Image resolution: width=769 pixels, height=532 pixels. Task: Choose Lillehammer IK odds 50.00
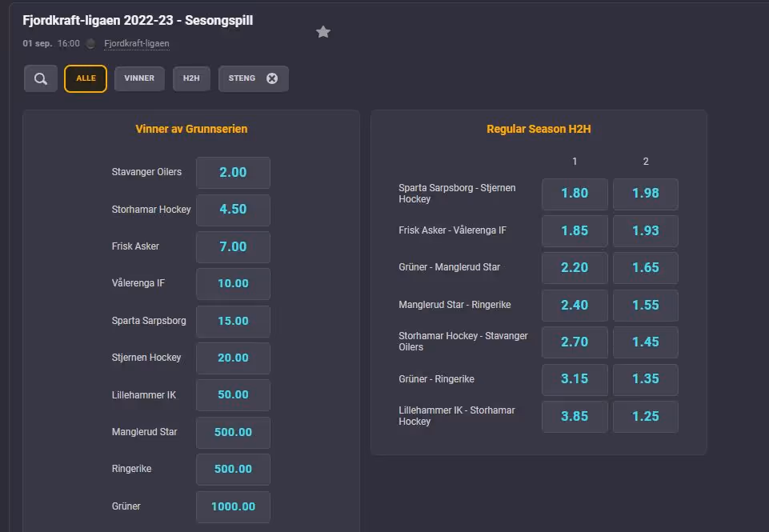pos(233,394)
